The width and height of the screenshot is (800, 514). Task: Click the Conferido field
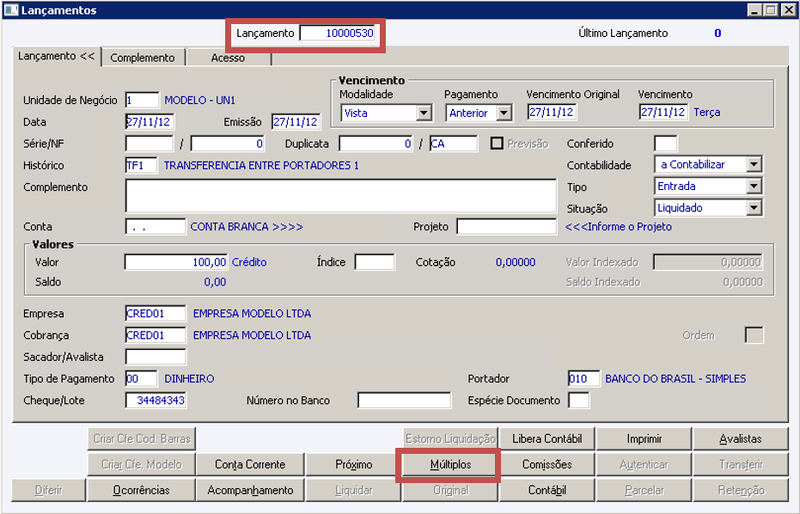665,143
